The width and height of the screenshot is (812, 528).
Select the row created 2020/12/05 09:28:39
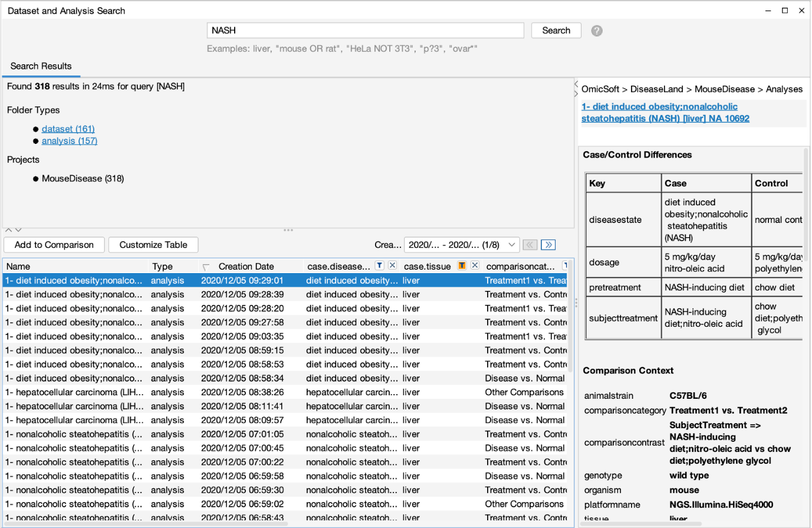pyautogui.click(x=285, y=294)
